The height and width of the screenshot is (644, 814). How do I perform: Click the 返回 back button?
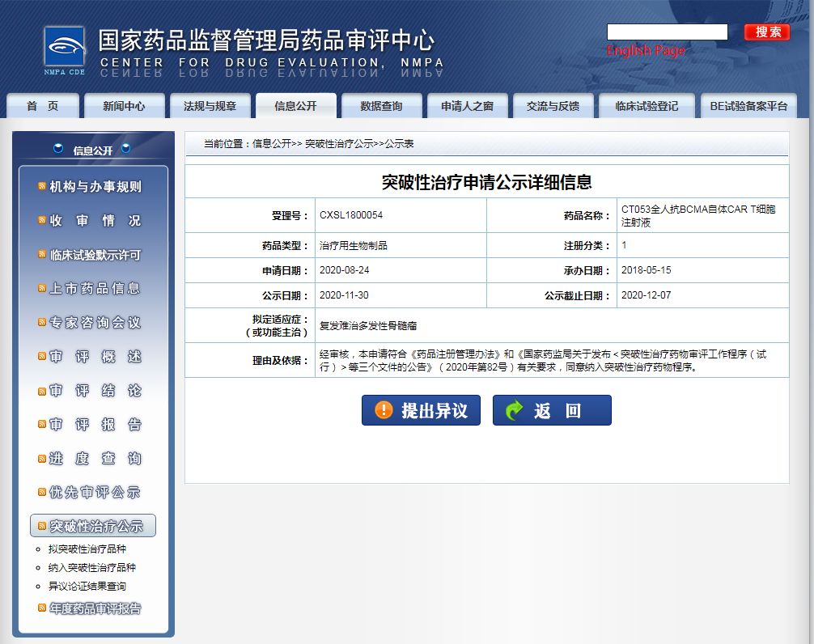pyautogui.click(x=552, y=410)
